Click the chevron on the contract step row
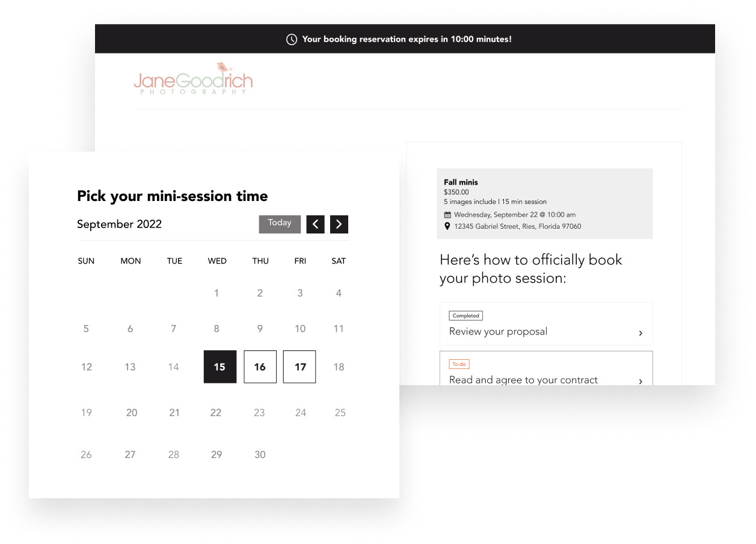Viewport: 756px width, 544px height. (x=641, y=380)
